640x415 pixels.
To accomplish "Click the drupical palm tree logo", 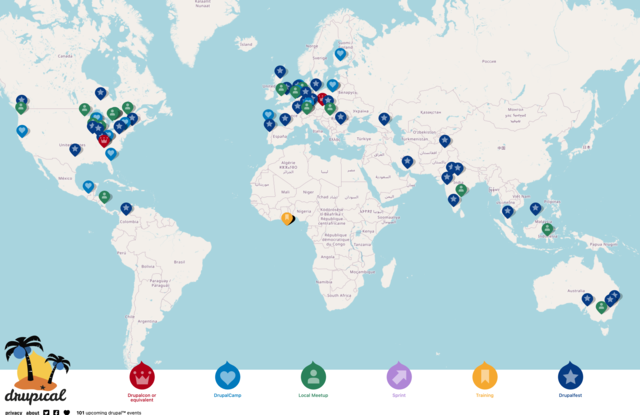I will pyautogui.click(x=36, y=370).
